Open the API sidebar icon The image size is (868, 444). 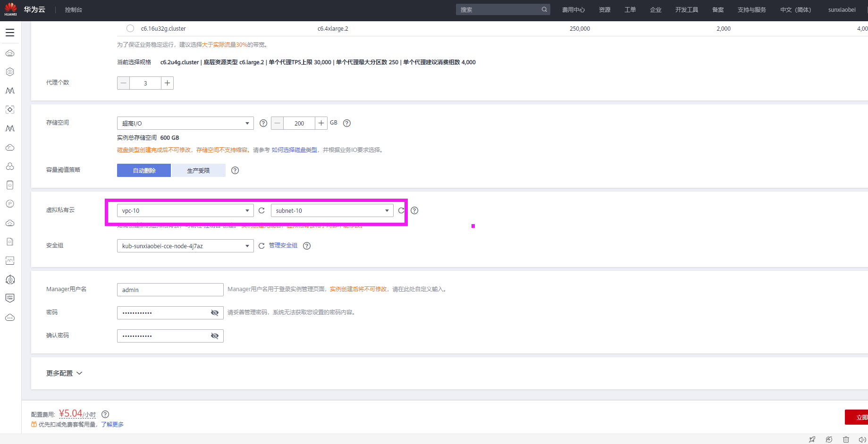pyautogui.click(x=10, y=260)
